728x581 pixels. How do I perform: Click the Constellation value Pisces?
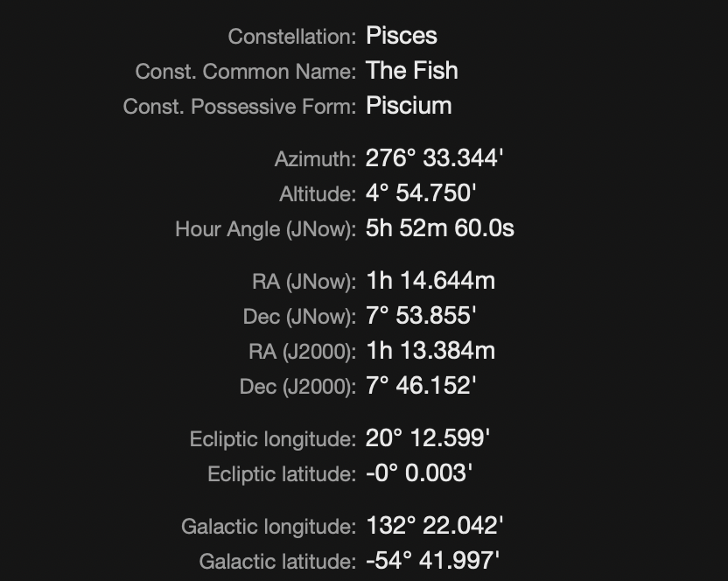click(x=402, y=36)
